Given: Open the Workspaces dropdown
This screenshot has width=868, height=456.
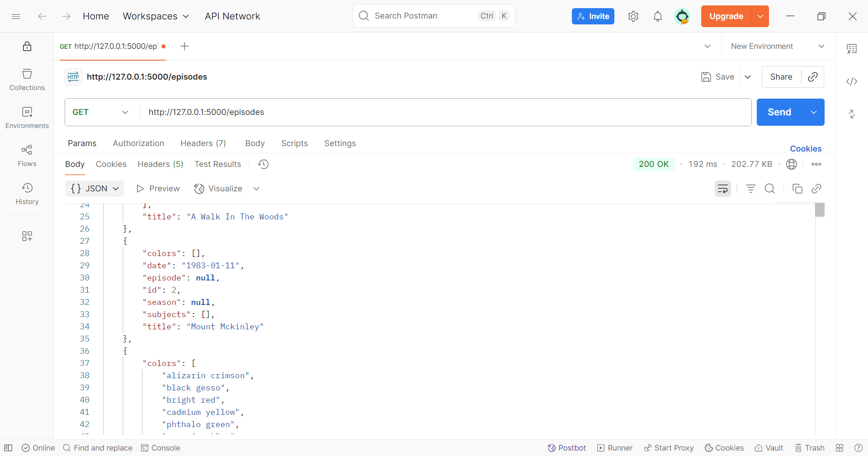Looking at the screenshot, I should (156, 16).
